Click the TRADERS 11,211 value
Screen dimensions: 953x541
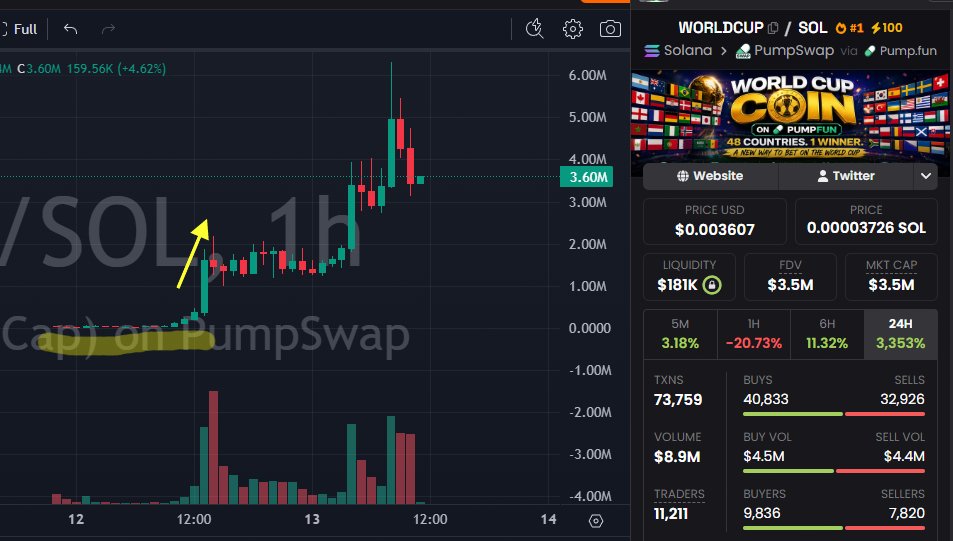coord(670,514)
